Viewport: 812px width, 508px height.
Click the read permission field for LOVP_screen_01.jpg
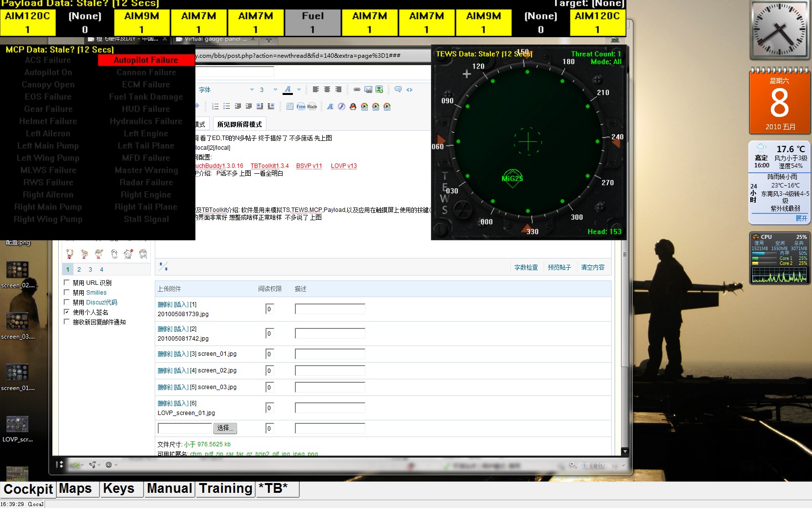[269, 408]
